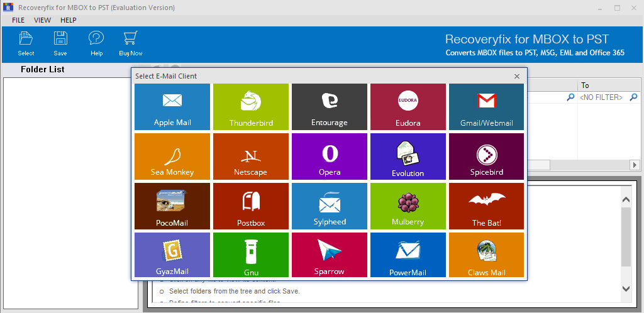644x313 pixels.
Task: Pick the Netscape email client tile
Action: tap(251, 156)
